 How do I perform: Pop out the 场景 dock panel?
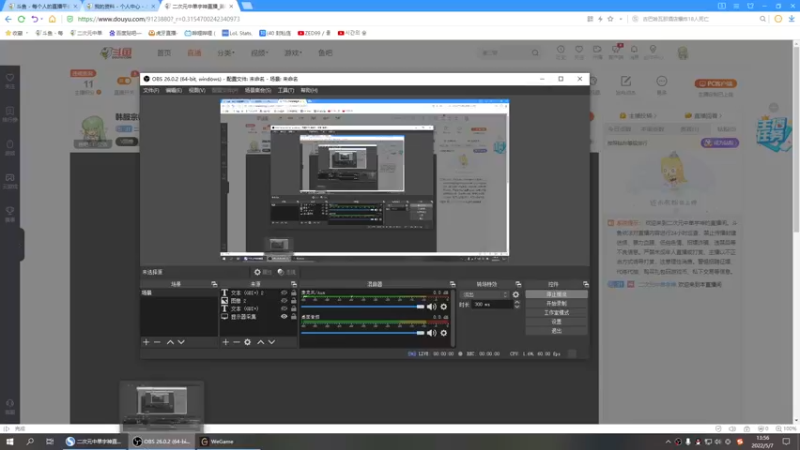(214, 284)
